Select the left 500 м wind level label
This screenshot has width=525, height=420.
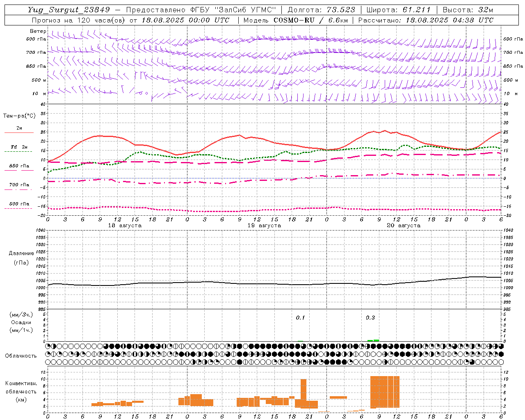pos(39,80)
